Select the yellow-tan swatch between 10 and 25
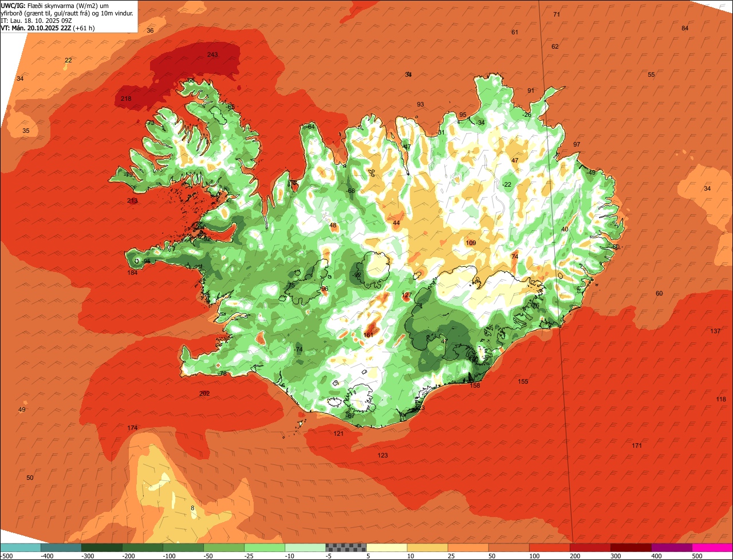This screenshot has width=733, height=560. (x=428, y=547)
